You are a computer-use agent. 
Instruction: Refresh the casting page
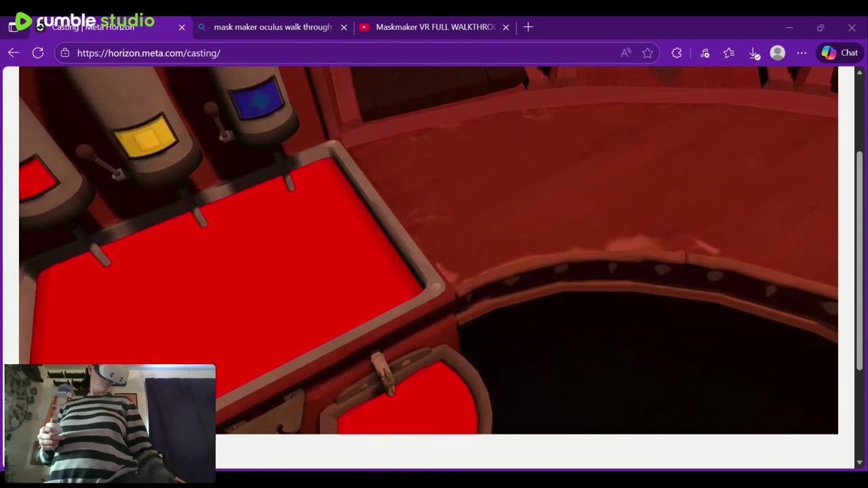pos(38,53)
